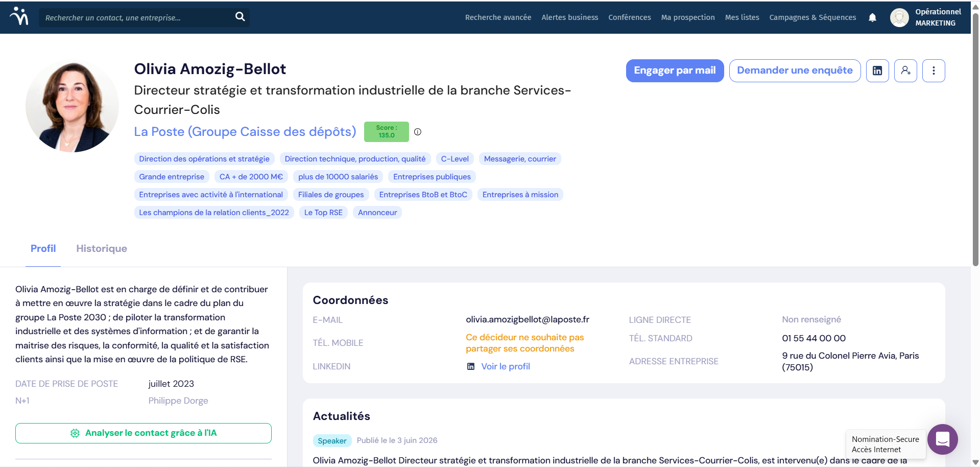This screenshot has width=980, height=468.
Task: Go to Conférences
Action: pyautogui.click(x=630, y=17)
